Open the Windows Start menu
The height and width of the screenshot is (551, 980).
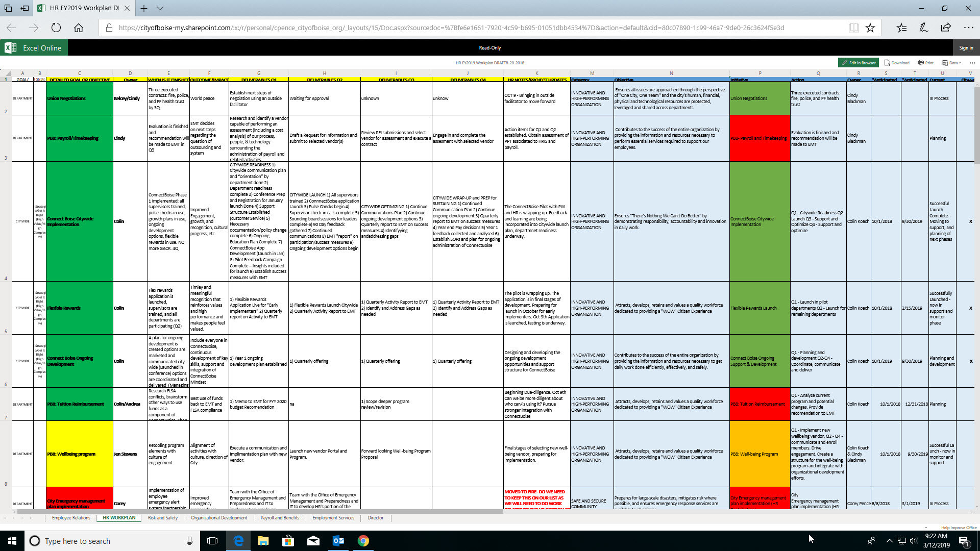(12, 541)
